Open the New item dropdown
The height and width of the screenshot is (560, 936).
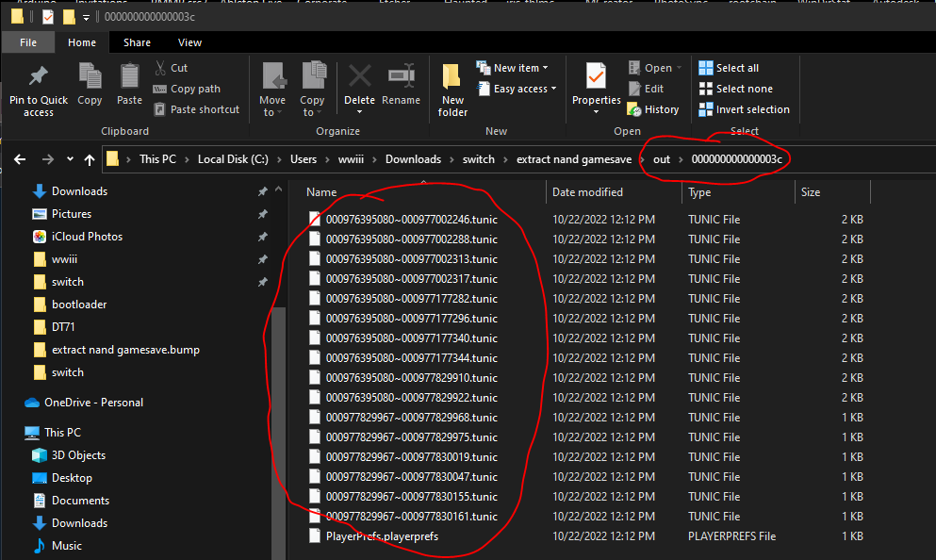pyautogui.click(x=513, y=68)
